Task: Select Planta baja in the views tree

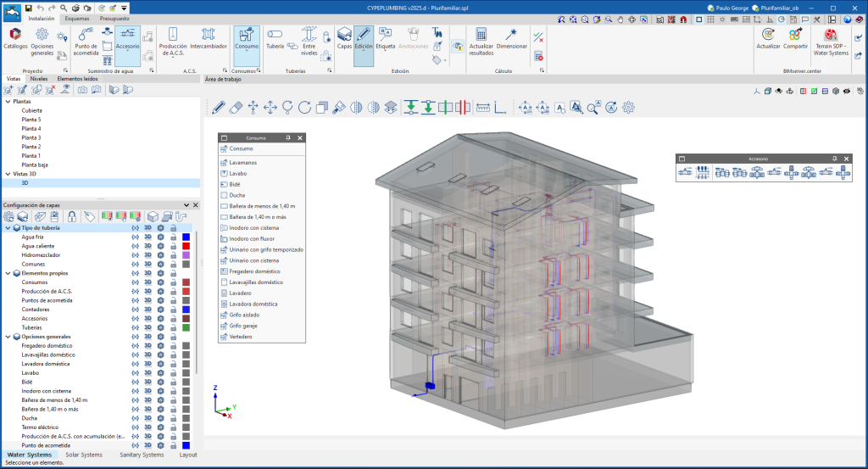Action: 35,165
